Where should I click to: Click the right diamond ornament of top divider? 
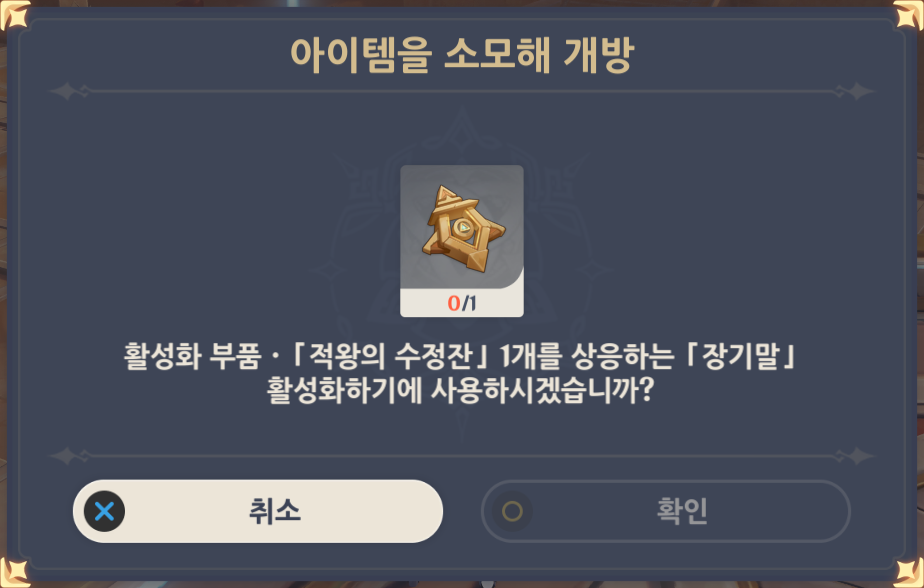tap(855, 91)
